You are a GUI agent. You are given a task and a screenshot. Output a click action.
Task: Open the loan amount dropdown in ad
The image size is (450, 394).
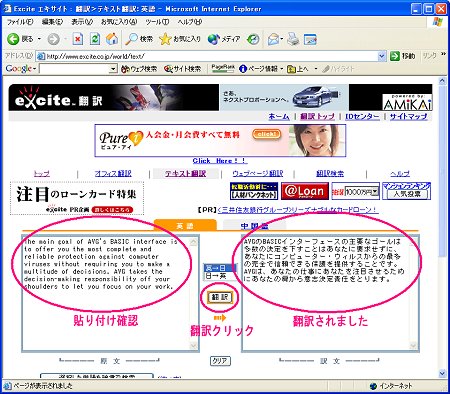tap(375, 192)
